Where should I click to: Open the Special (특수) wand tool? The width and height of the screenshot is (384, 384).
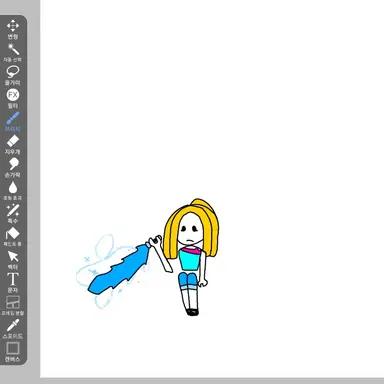13,214
